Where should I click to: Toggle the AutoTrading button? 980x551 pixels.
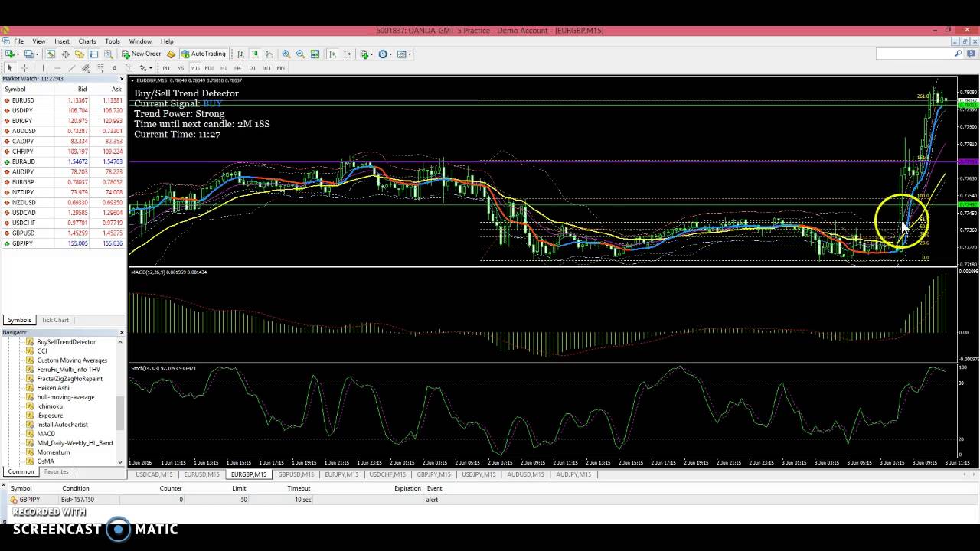pos(204,54)
